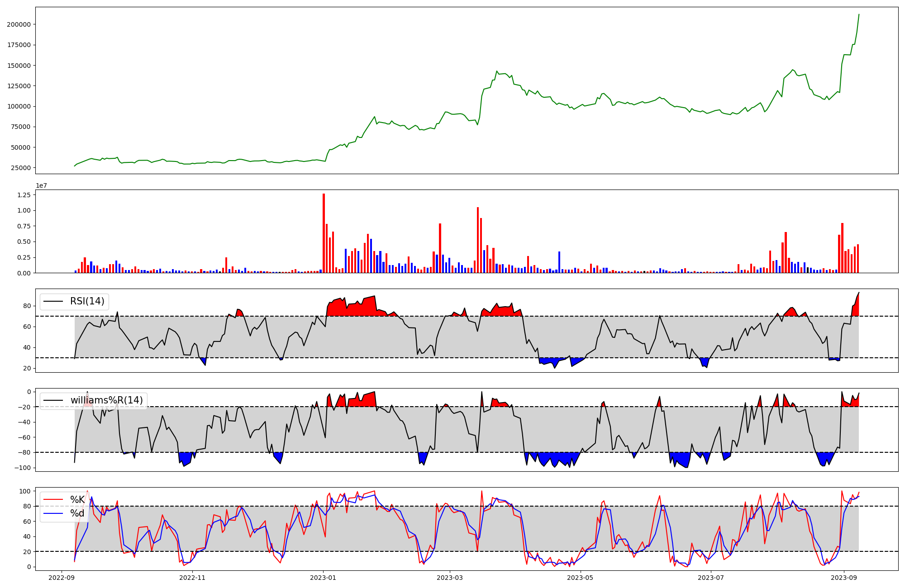Click the 1.25 volume axis tick label
This screenshot has width=905, height=588.
point(24,195)
